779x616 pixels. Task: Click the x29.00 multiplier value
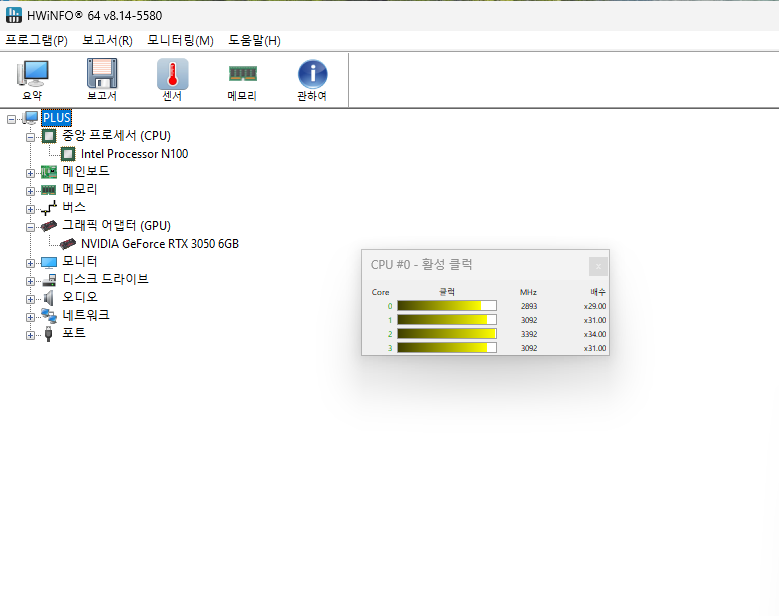(595, 306)
